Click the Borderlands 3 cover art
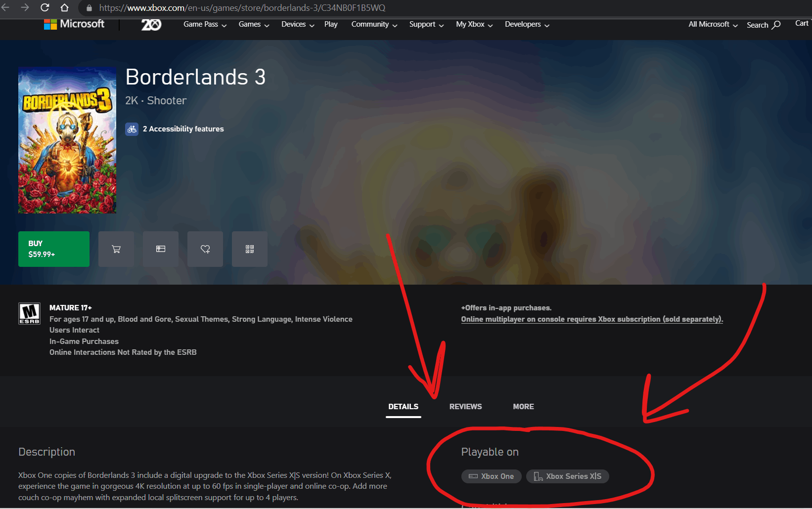Viewport: 812px width, 509px height. point(67,140)
